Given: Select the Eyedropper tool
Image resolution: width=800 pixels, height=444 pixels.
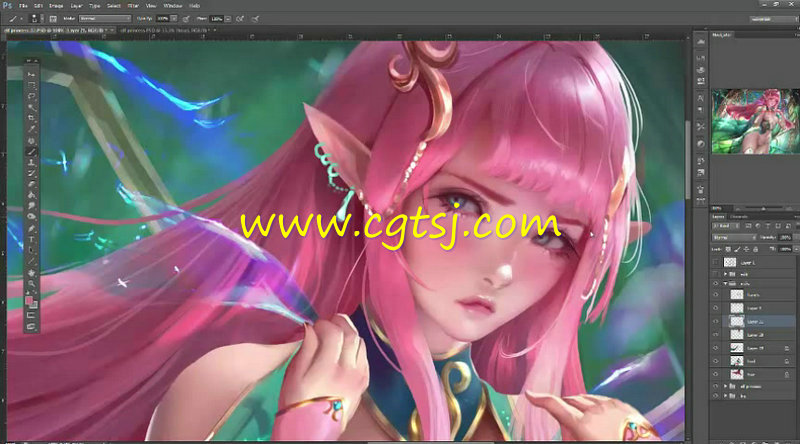Looking at the screenshot, I should tap(32, 129).
